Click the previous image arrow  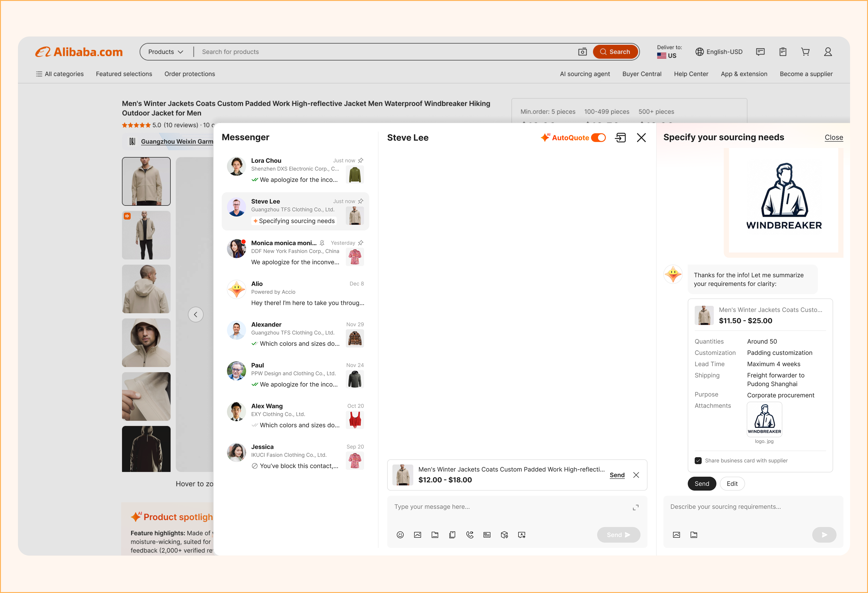point(196,315)
